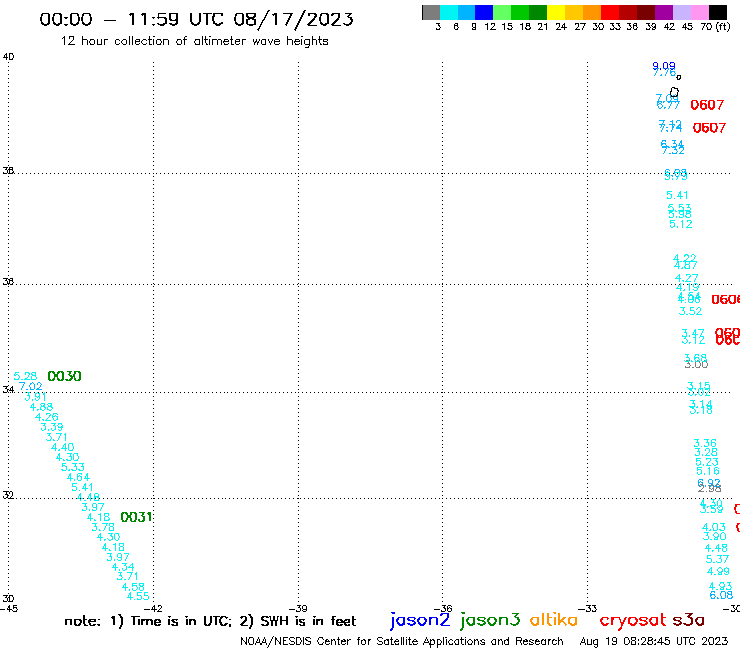Click the jason2 satellite legend label
The width and height of the screenshot is (740, 650).
click(x=420, y=620)
